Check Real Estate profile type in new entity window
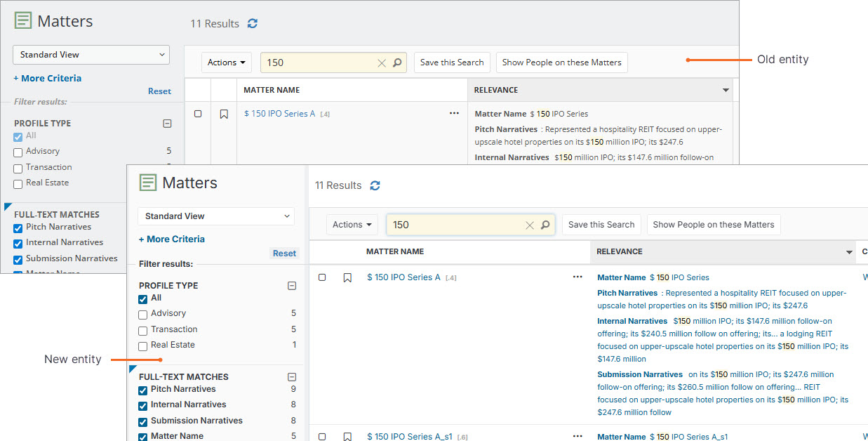The height and width of the screenshot is (441, 868). click(143, 346)
